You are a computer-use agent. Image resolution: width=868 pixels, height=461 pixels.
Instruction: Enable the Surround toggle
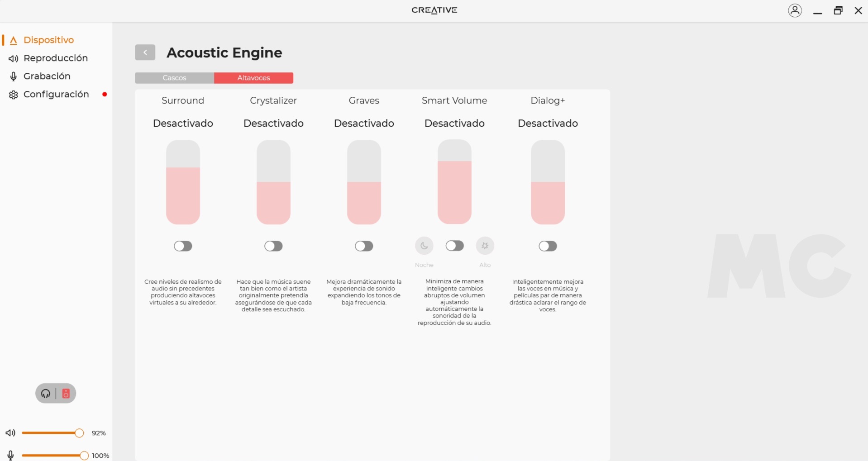pyautogui.click(x=183, y=246)
